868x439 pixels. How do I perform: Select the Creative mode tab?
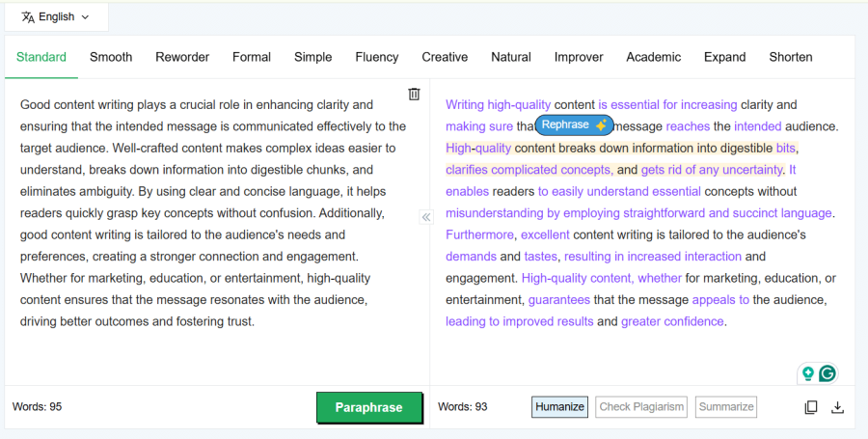445,57
